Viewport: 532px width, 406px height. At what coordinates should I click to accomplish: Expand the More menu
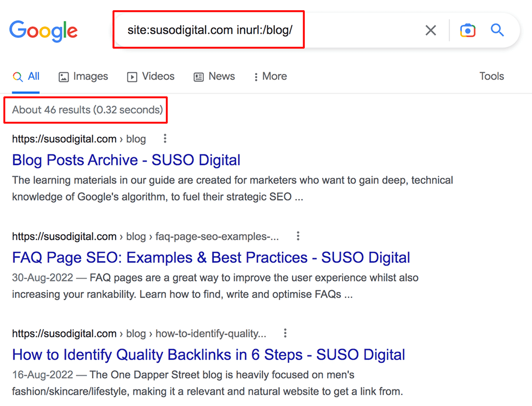(x=270, y=77)
